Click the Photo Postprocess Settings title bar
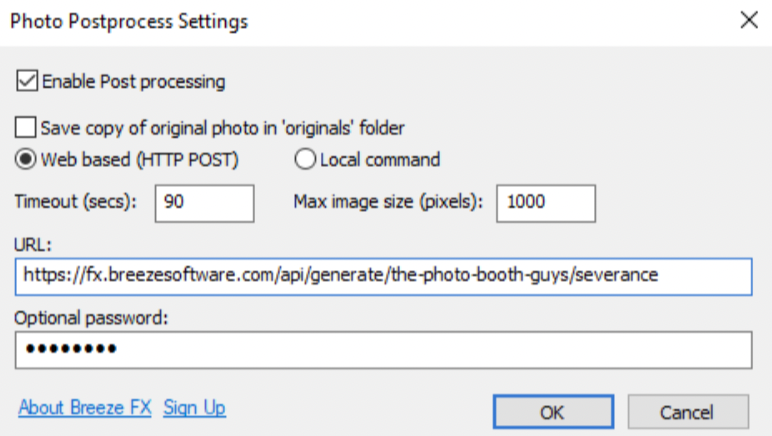 click(300, 20)
